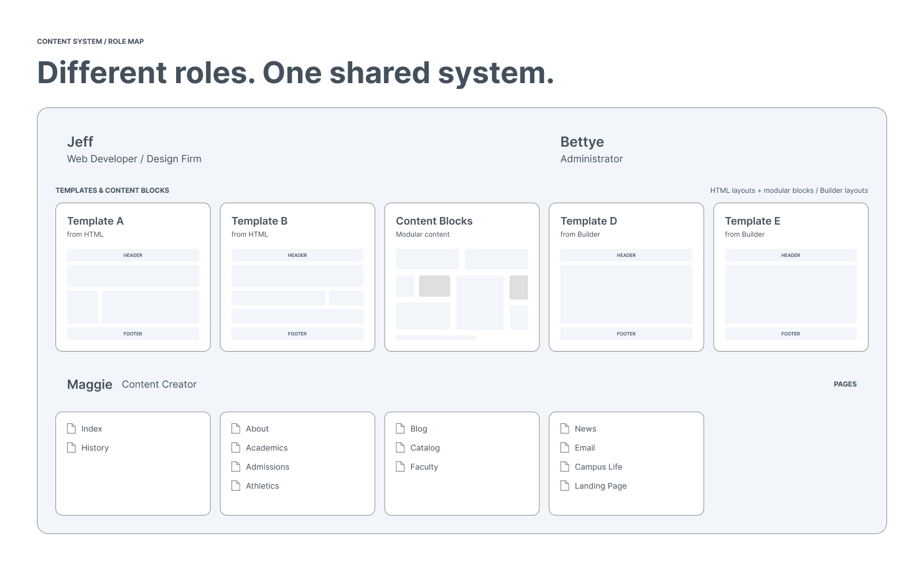Click the TEMPLATES & CONTENT BLOCKS label

pyautogui.click(x=113, y=191)
